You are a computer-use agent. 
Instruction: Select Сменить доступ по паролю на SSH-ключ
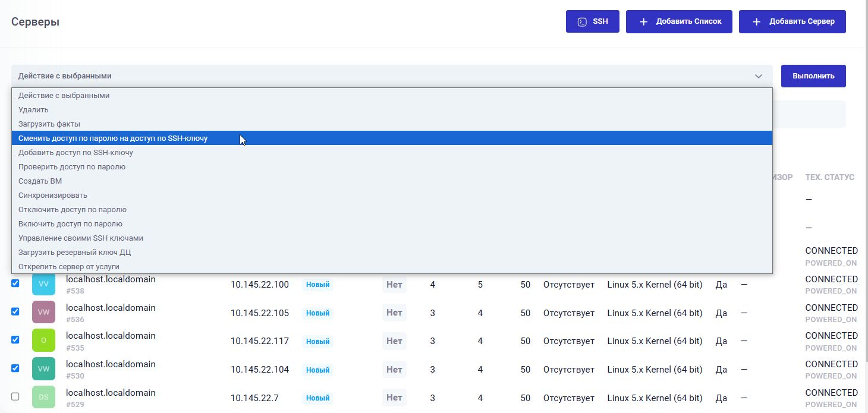113,138
